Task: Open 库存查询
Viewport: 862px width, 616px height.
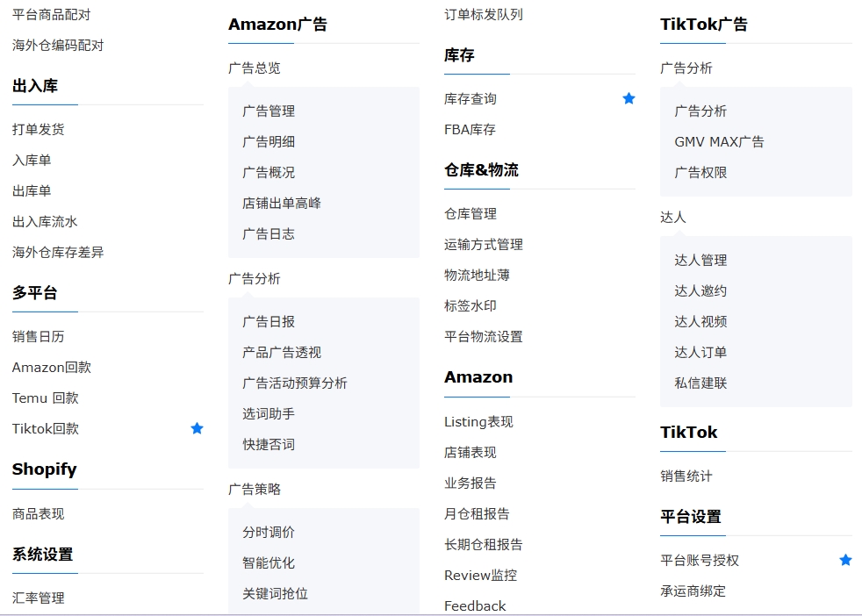Action: point(471,99)
